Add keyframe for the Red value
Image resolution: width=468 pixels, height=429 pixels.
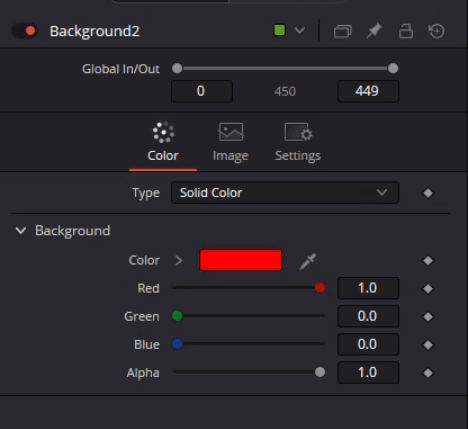428,289
